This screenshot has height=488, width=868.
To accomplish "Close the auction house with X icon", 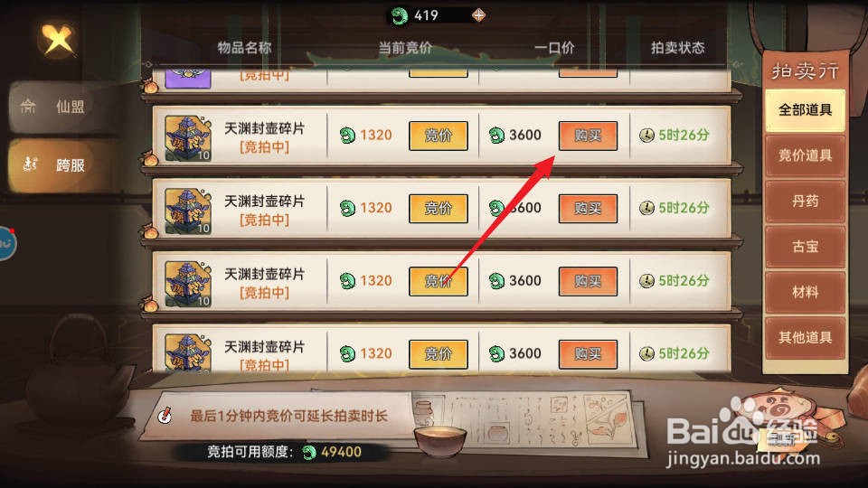I will (x=58, y=39).
